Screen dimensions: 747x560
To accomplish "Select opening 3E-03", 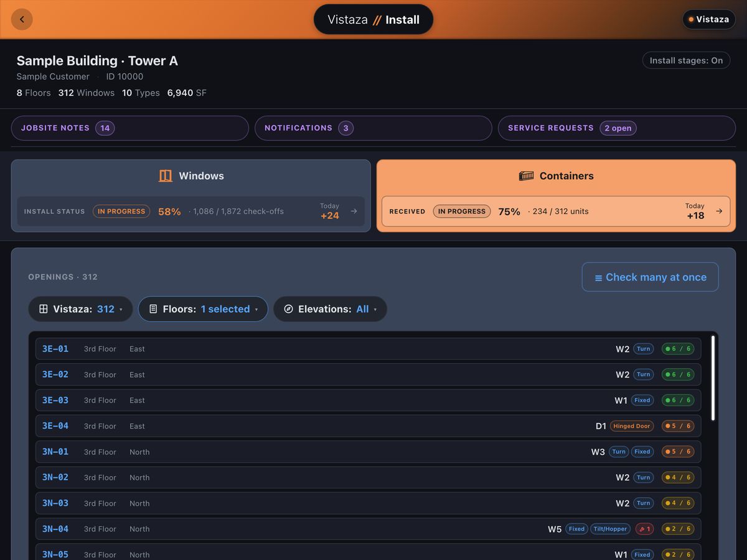I will coord(369,401).
